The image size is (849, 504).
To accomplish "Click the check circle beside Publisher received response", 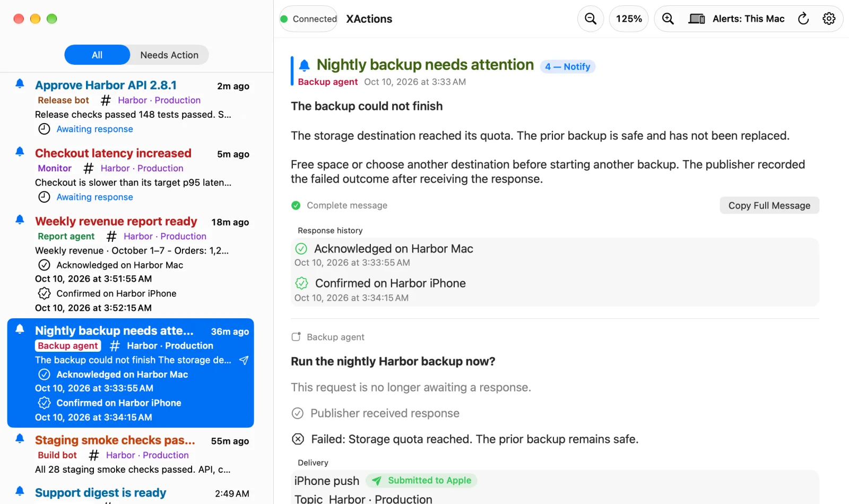I will (298, 413).
